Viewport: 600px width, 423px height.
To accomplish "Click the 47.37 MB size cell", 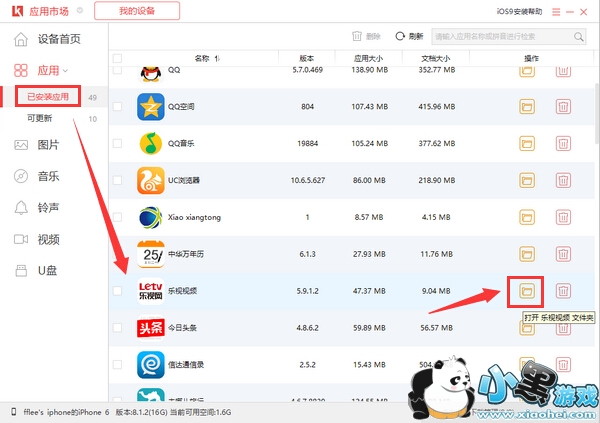I will [369, 291].
